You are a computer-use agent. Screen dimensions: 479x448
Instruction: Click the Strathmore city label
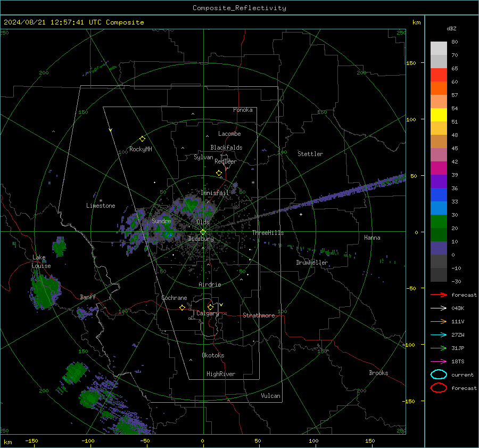pyautogui.click(x=259, y=315)
